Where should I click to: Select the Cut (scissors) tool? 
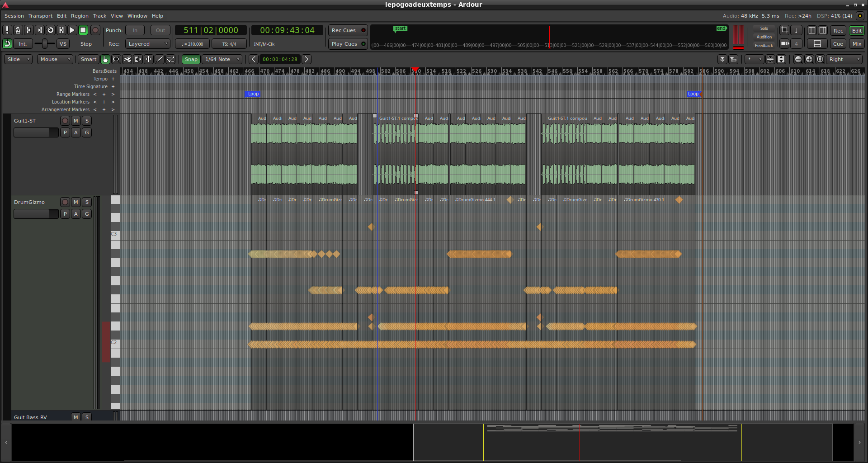127,59
